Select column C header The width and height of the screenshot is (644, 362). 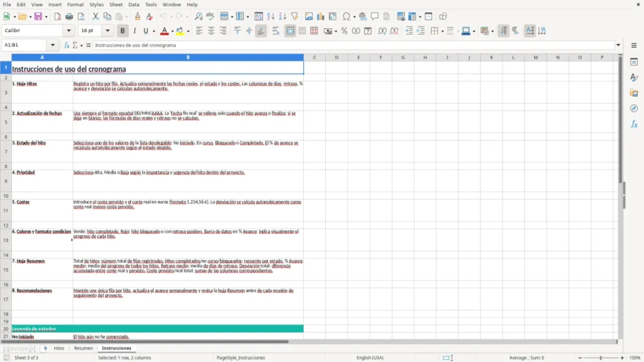click(x=314, y=57)
